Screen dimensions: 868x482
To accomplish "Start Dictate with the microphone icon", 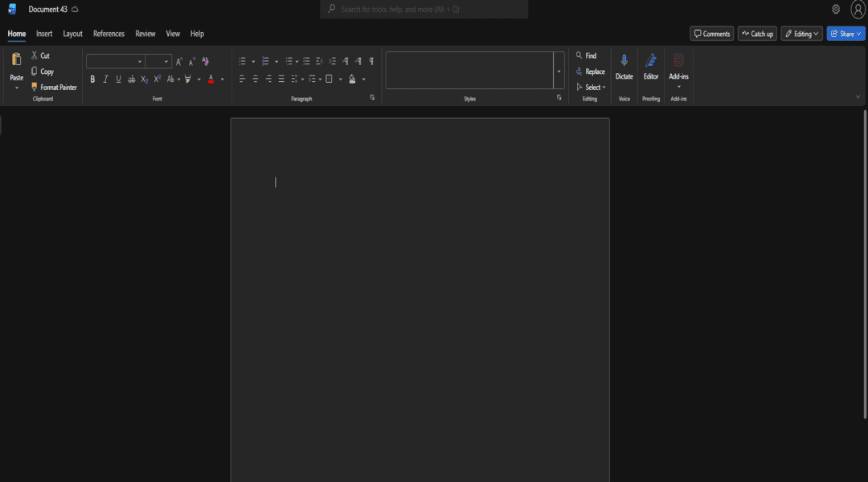I will point(624,61).
